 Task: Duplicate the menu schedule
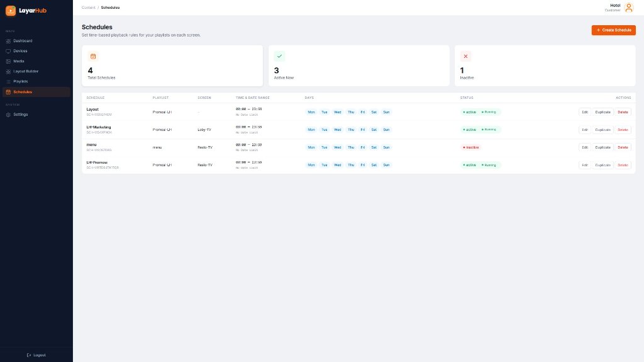point(602,147)
